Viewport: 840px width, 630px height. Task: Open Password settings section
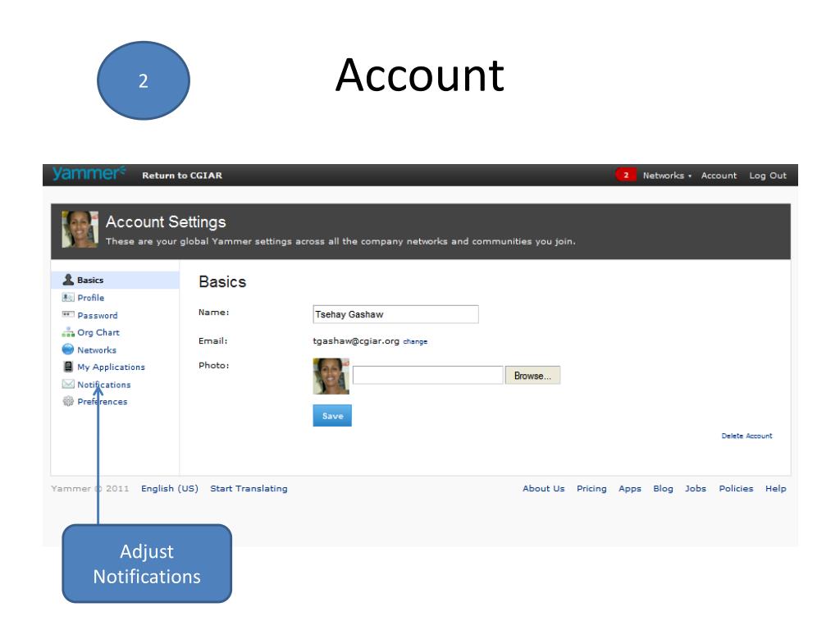pos(97,316)
